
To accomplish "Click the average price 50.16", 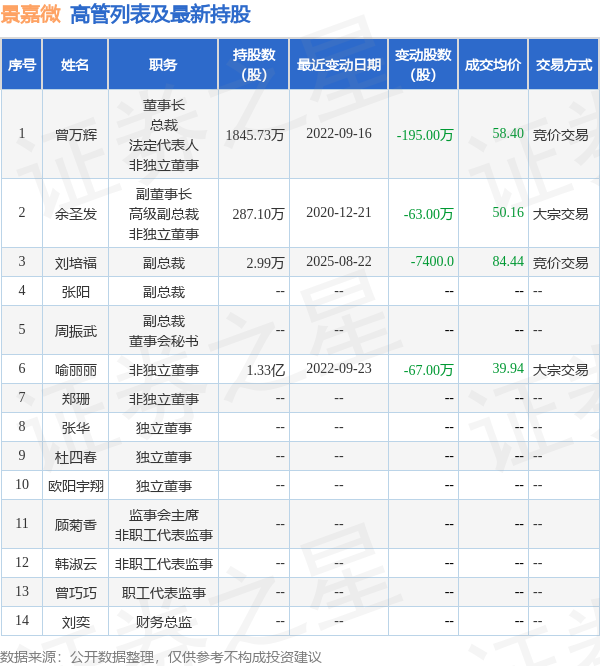I will point(508,212).
